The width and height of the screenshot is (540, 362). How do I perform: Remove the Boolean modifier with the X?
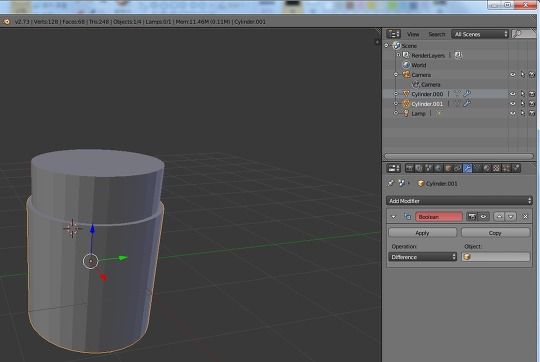525,217
